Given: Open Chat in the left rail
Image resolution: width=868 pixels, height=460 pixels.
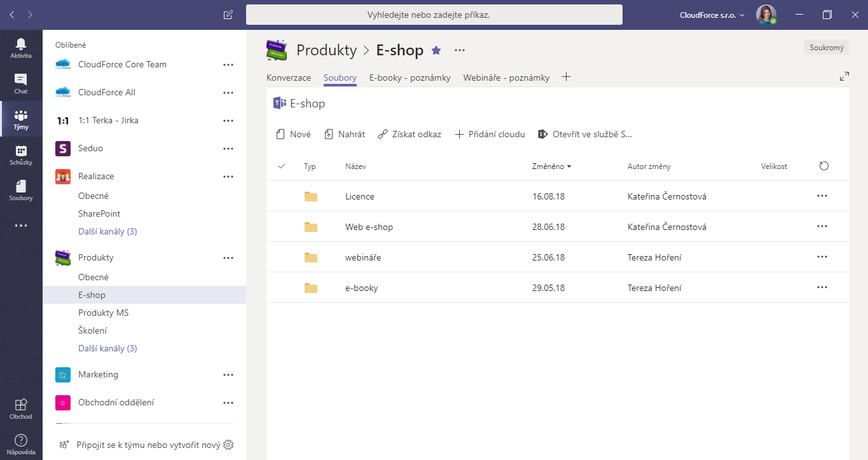Looking at the screenshot, I should click(x=21, y=83).
